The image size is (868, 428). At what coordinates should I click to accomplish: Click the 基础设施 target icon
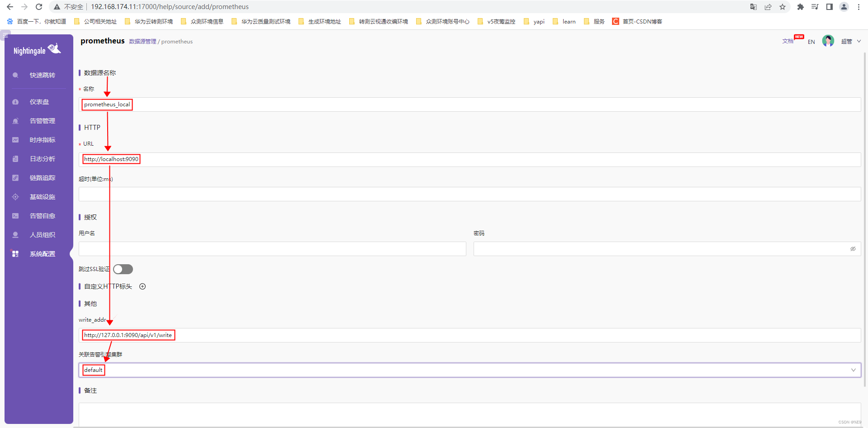tap(15, 197)
